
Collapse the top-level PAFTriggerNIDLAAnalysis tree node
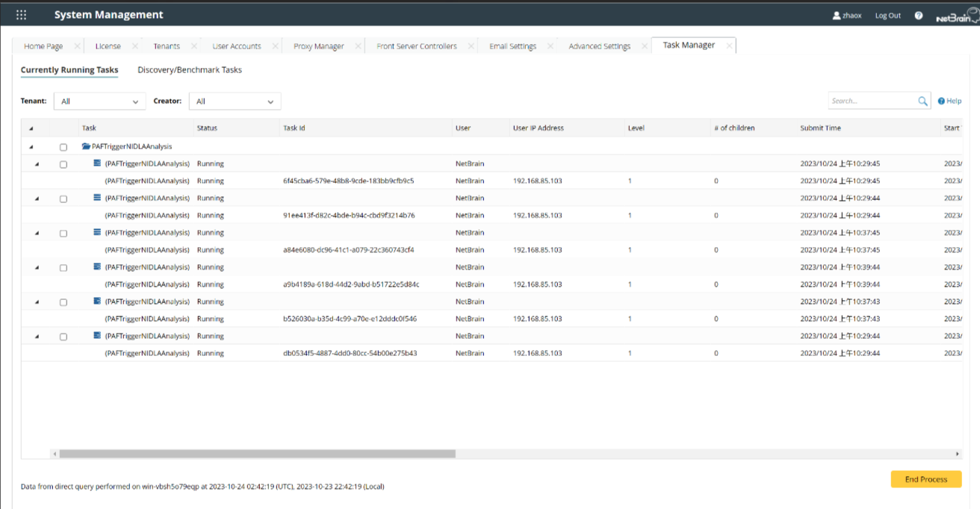[31, 147]
